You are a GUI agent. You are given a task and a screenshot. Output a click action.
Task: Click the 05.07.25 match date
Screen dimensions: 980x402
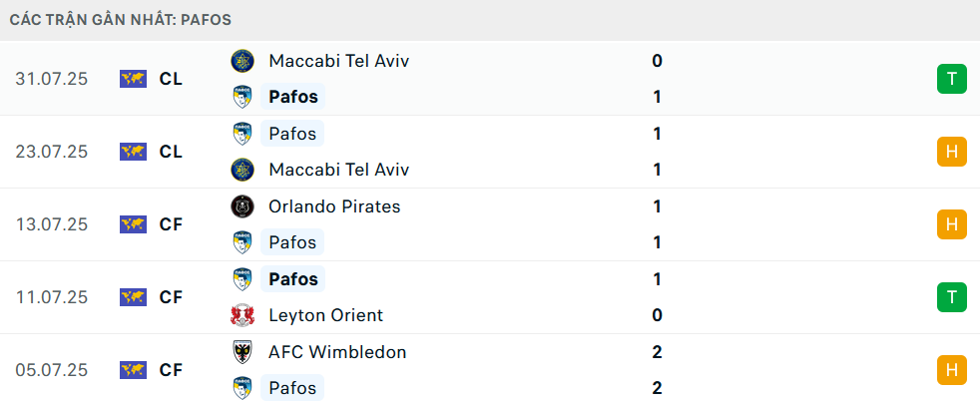(x=52, y=370)
